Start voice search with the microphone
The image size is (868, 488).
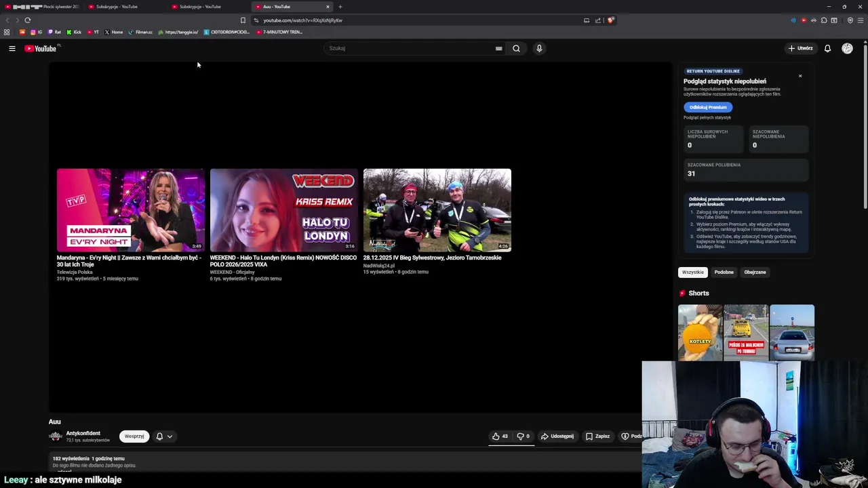coord(539,48)
